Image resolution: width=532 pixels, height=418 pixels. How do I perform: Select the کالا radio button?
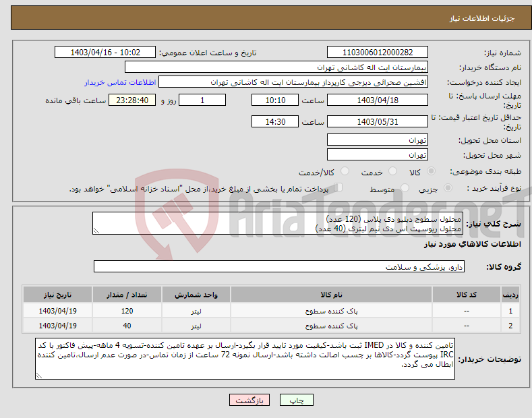(431, 171)
